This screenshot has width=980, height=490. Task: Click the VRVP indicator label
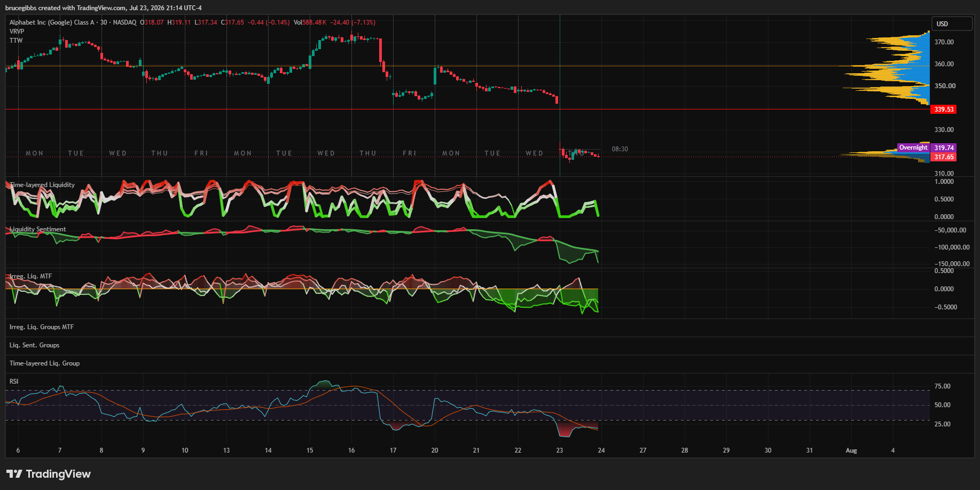[x=17, y=32]
